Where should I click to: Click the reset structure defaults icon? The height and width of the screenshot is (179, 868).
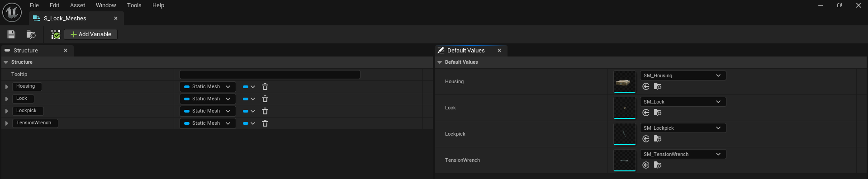56,34
